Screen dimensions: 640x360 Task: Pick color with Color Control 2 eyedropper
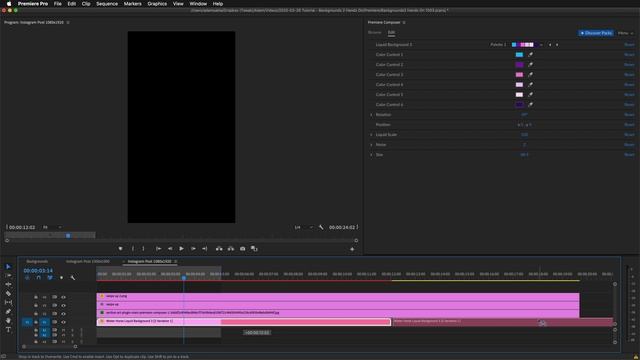point(531,64)
